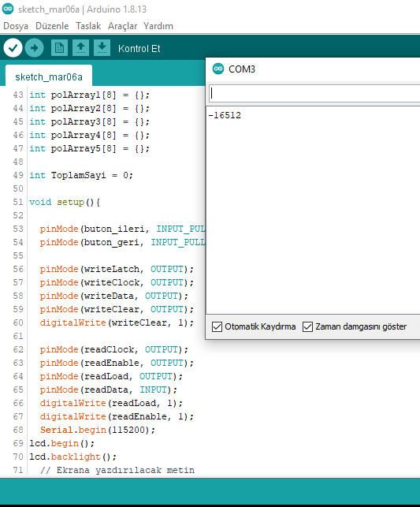Click pinMode(readLoad, OUTPUT); line
The height and width of the screenshot is (507, 420).
(111, 376)
